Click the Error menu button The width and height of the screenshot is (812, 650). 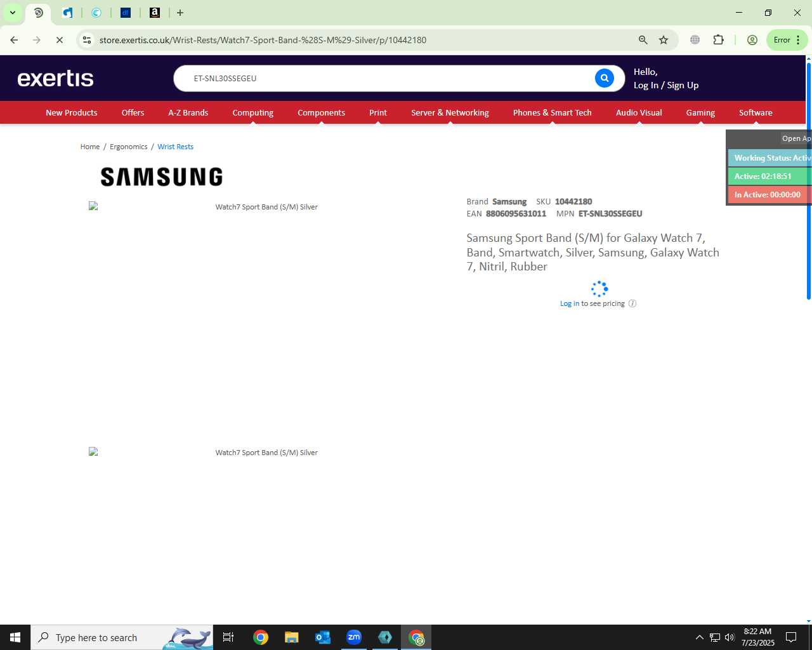click(x=787, y=40)
